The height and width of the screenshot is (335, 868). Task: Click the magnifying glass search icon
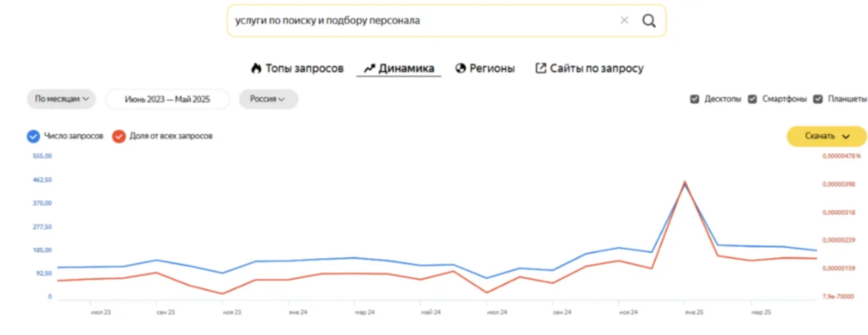pyautogui.click(x=649, y=20)
